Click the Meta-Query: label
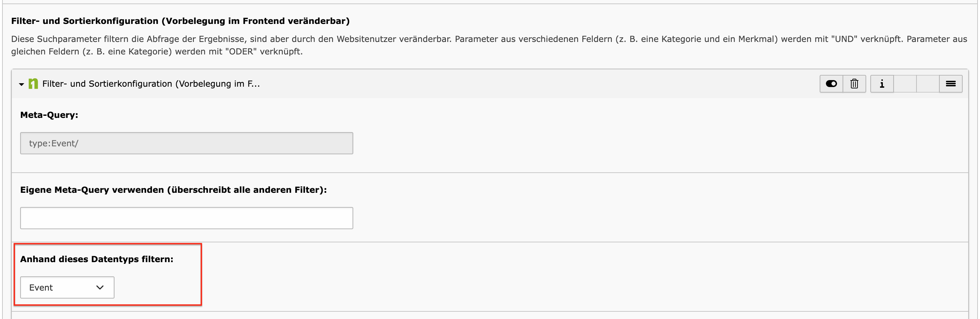This screenshot has width=980, height=319. [49, 115]
